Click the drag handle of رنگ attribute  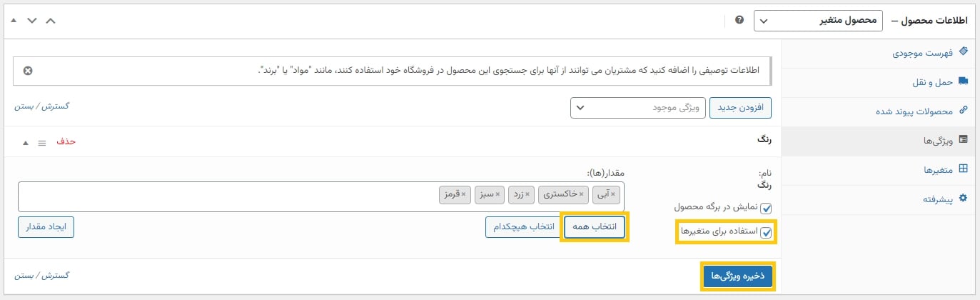coord(41,142)
